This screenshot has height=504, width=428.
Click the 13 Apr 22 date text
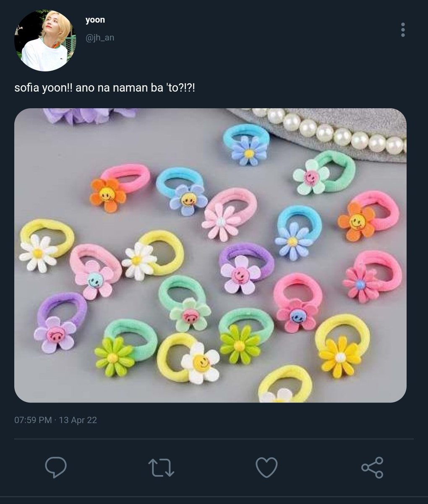[x=78, y=420]
